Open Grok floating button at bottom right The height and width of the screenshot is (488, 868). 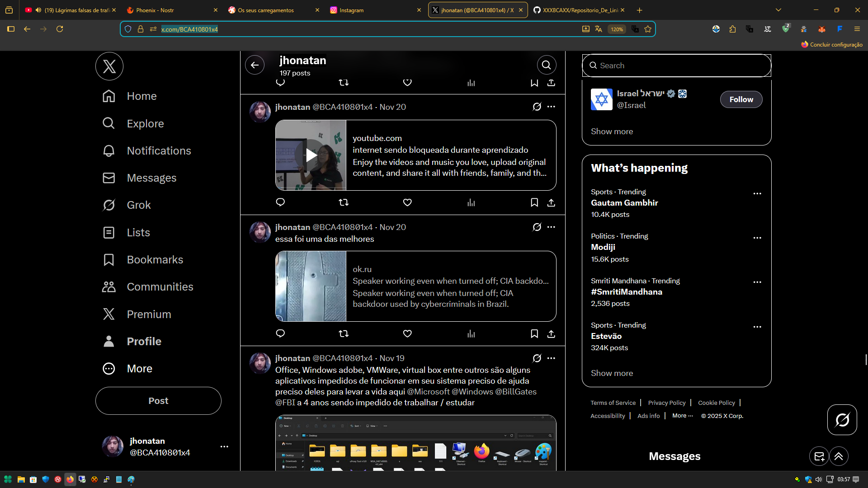[x=842, y=420]
